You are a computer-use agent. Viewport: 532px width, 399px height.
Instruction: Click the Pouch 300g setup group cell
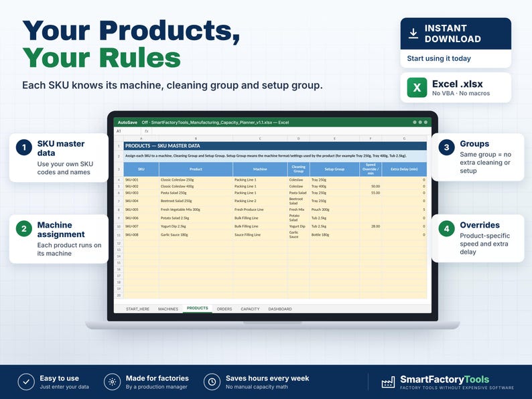334,210
